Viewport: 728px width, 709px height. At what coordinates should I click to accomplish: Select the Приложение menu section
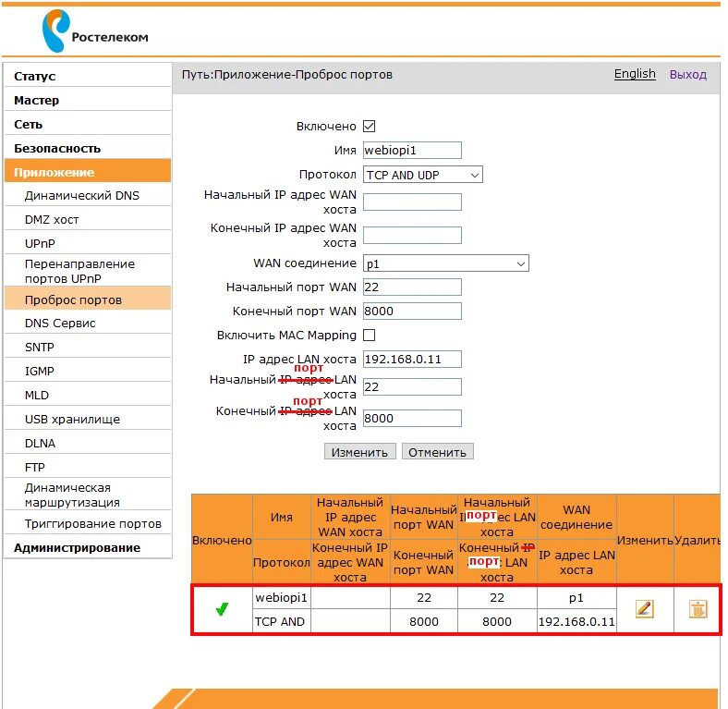click(88, 171)
